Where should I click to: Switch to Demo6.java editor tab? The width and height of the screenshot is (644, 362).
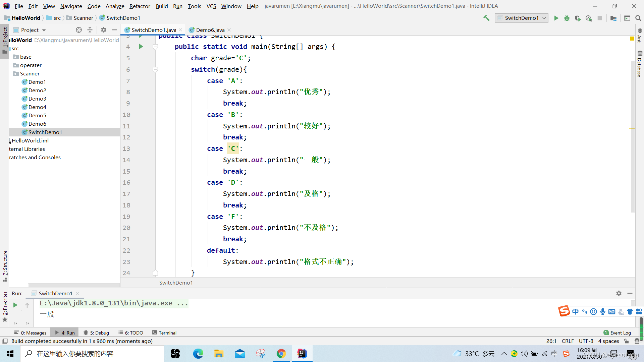(210, 30)
